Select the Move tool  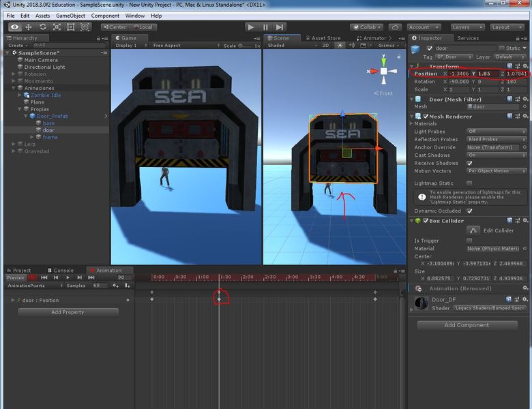coord(29,27)
